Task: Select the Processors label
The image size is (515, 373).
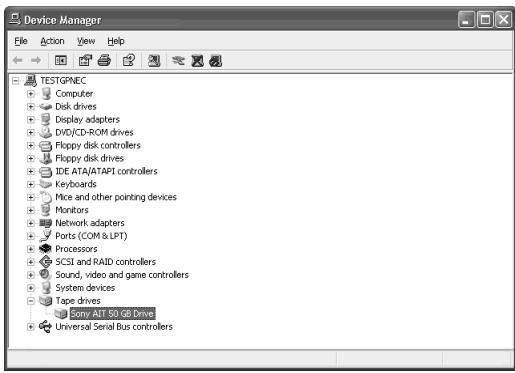Action: click(x=76, y=249)
